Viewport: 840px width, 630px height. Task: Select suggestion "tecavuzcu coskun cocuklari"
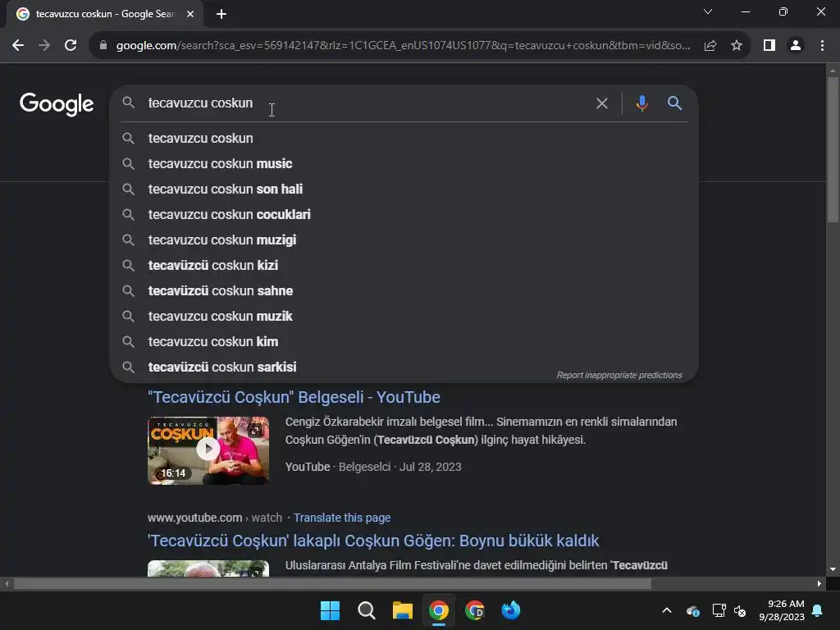click(404, 214)
